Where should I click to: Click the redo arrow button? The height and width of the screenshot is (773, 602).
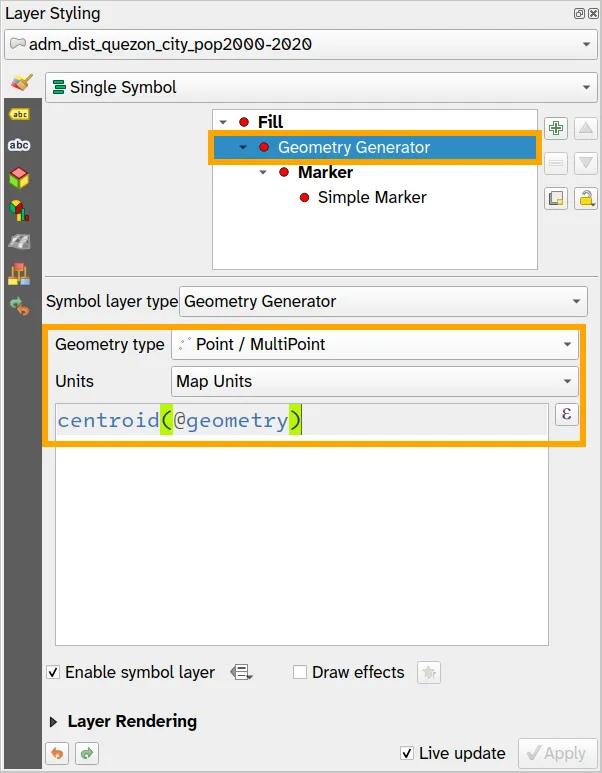[x=85, y=753]
